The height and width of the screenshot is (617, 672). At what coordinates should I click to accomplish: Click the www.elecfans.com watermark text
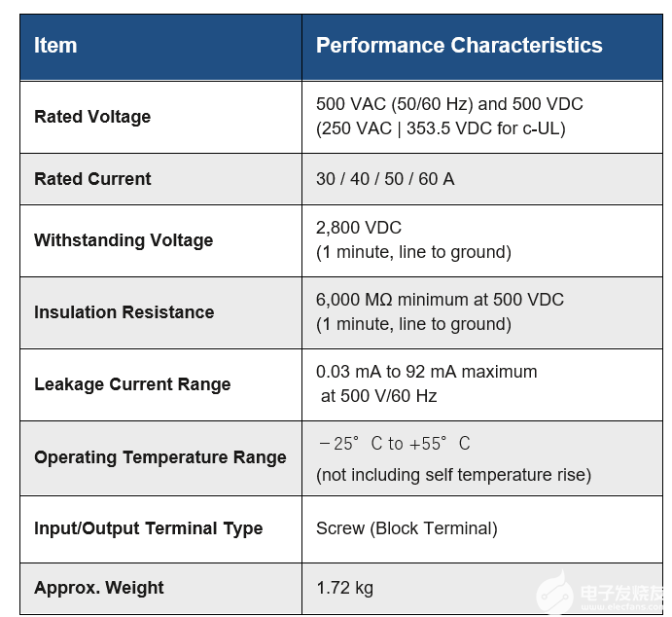[624, 607]
